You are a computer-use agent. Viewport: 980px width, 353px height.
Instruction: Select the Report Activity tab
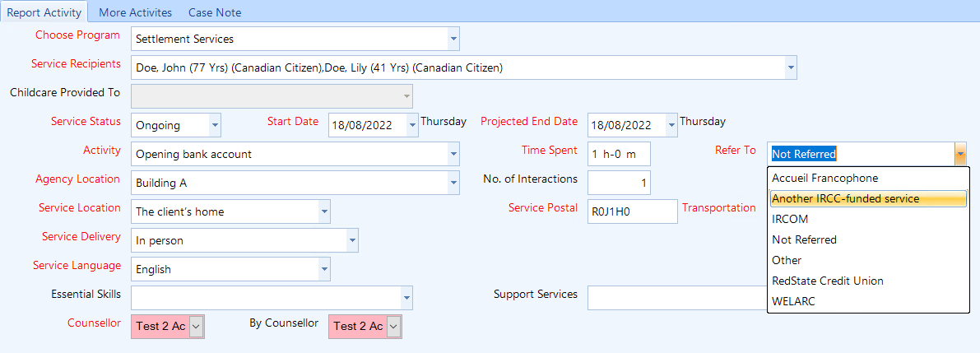tap(44, 12)
